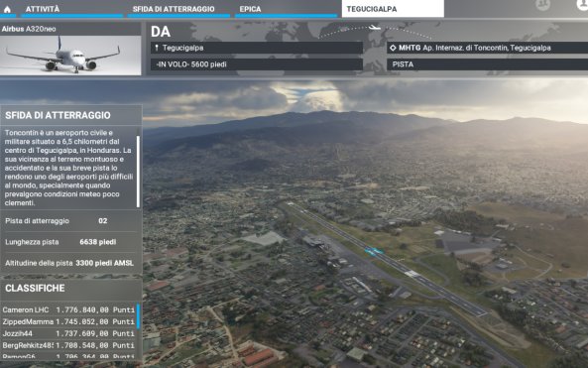
Task: Open the player profile icon
Action: coord(582,4)
